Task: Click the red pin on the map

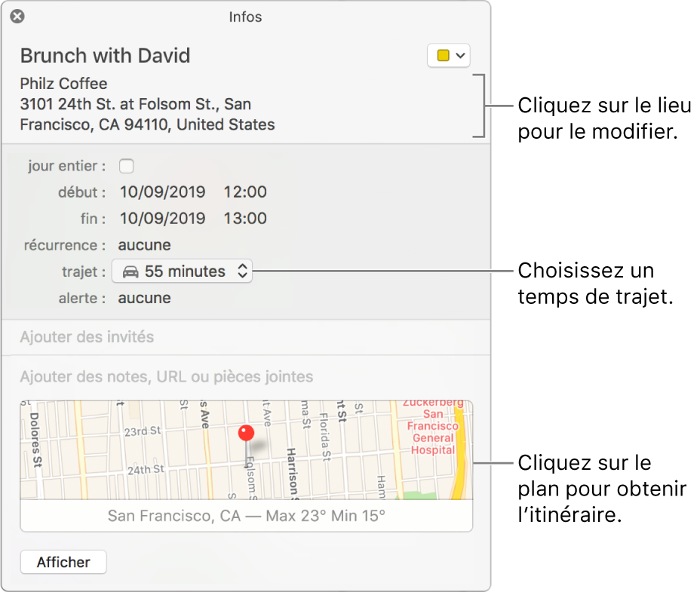Action: [x=245, y=434]
